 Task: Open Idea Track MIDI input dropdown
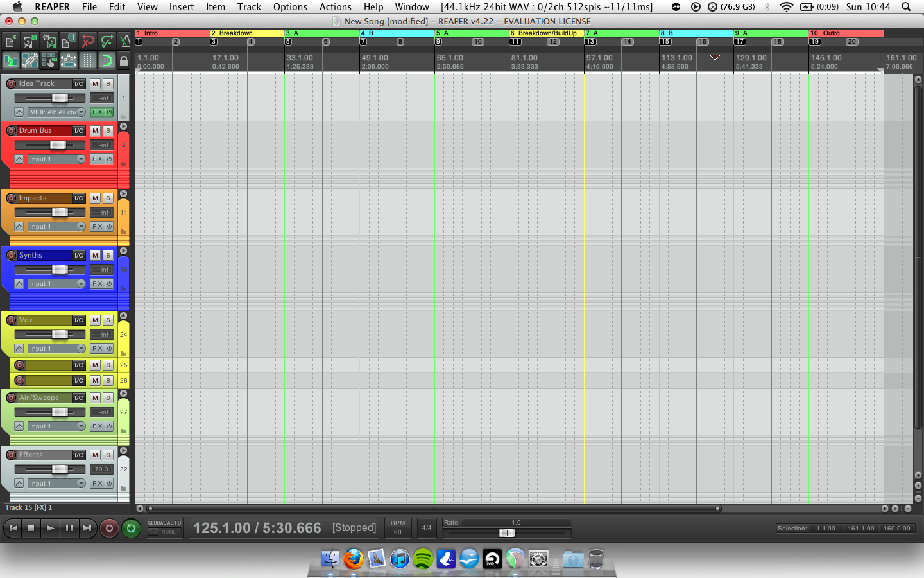(81, 112)
